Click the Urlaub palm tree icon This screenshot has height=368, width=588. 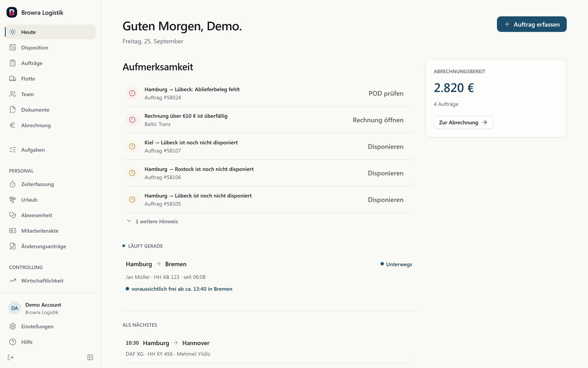[13, 199]
